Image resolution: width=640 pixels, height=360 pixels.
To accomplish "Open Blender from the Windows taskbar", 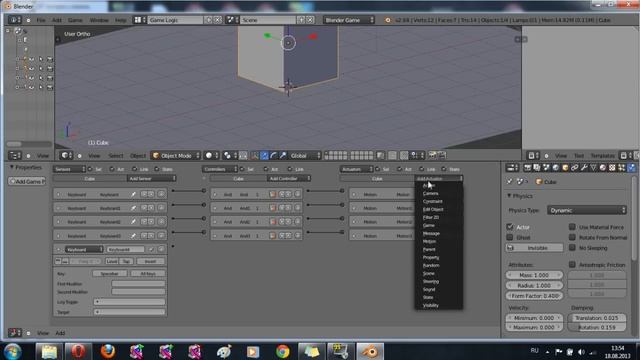I will tap(370, 351).
